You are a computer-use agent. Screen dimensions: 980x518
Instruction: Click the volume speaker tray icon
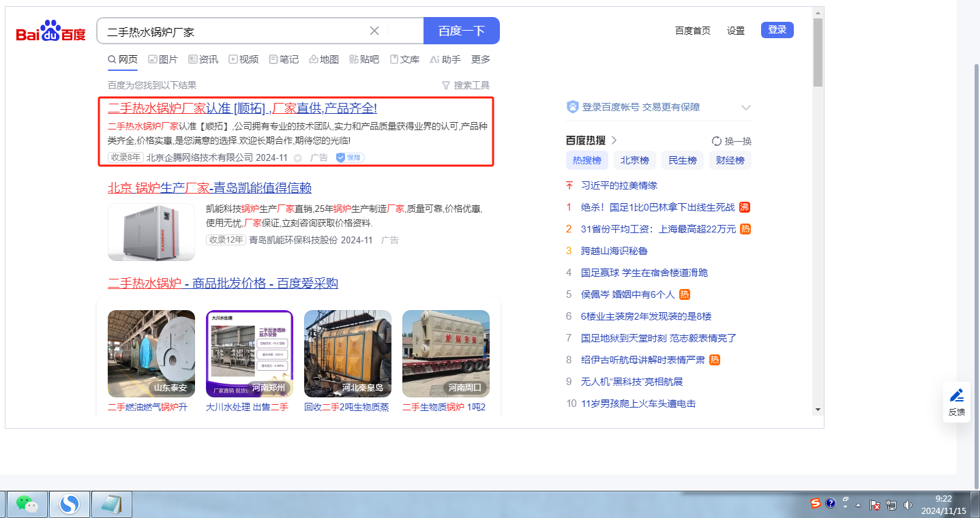[908, 504]
